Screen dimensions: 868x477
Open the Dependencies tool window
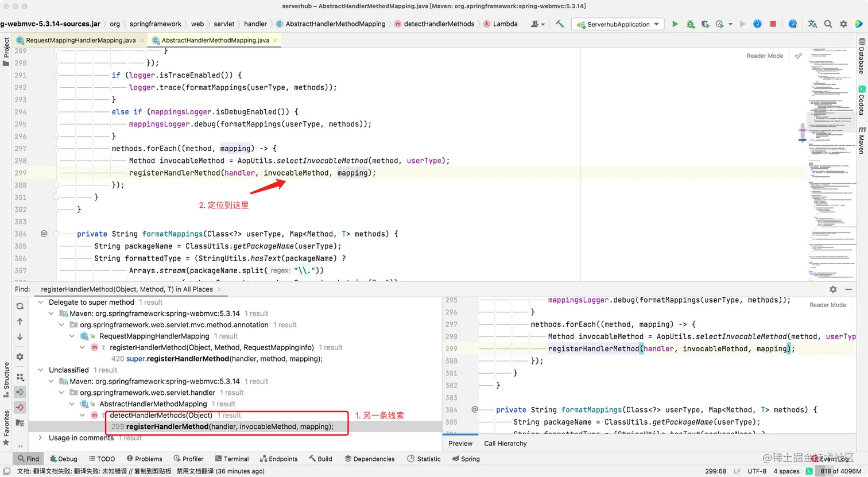pos(369,459)
